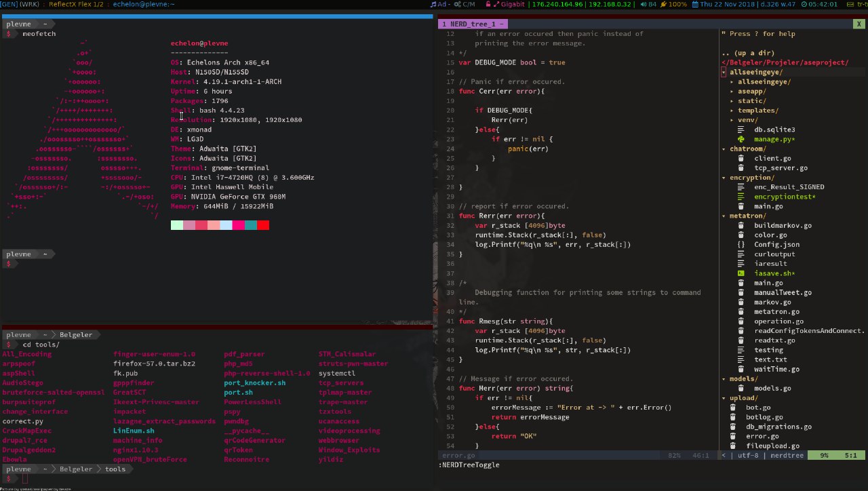This screenshot has width=868, height=491.
Task: Click the neofetch command line in top terminal
Action: point(39,33)
